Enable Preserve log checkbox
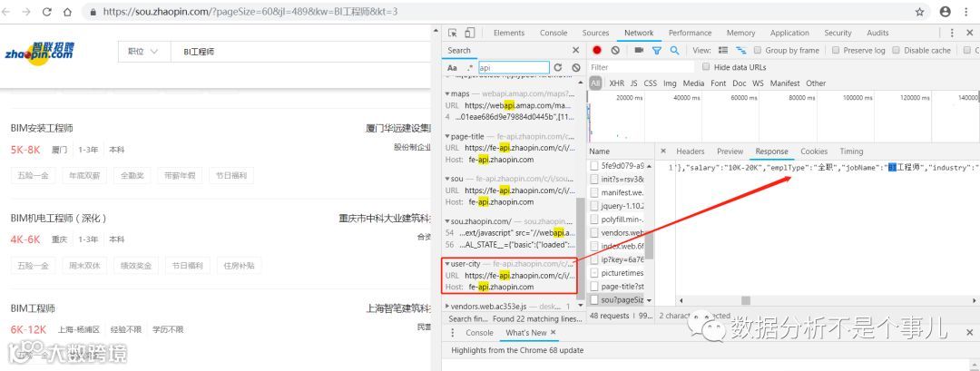Screen dimensions: 980x371 coord(836,50)
